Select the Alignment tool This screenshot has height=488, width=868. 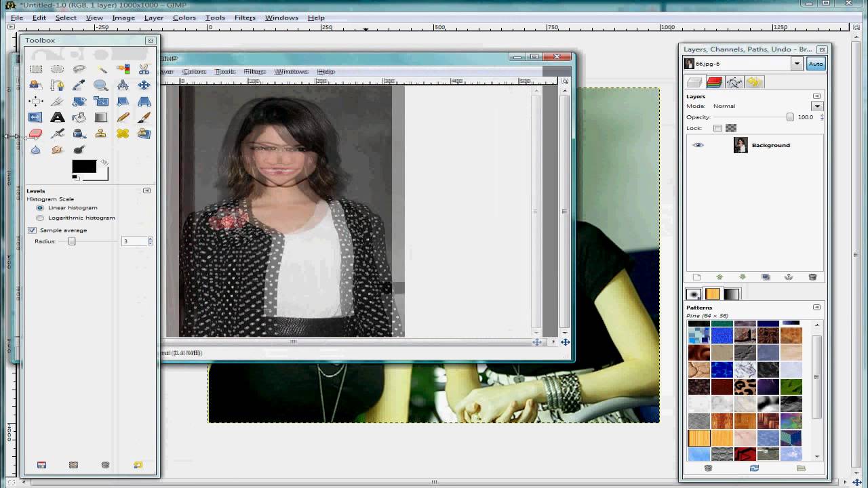[36, 102]
